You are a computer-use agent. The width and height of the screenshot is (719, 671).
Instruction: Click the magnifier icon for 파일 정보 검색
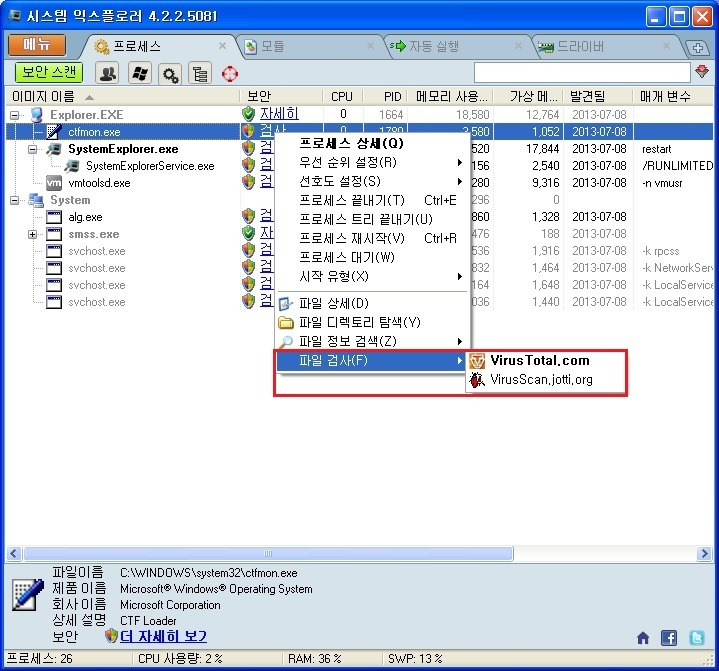(286, 341)
